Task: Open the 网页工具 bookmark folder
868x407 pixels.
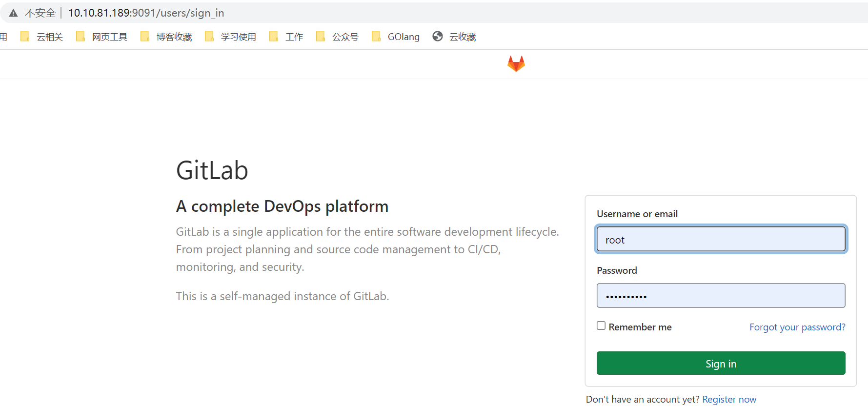Action: (101, 37)
